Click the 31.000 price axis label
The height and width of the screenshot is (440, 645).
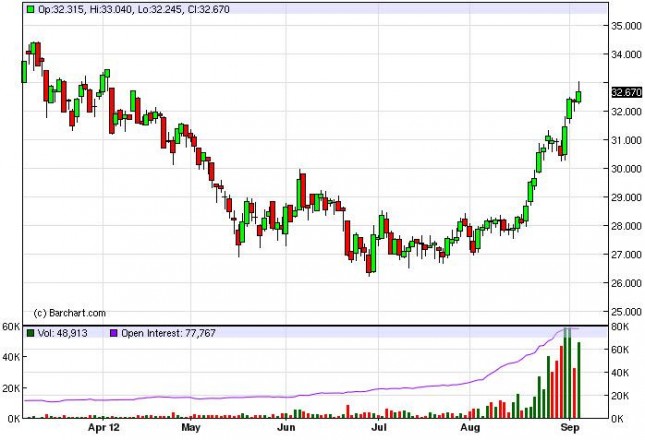pyautogui.click(x=626, y=140)
